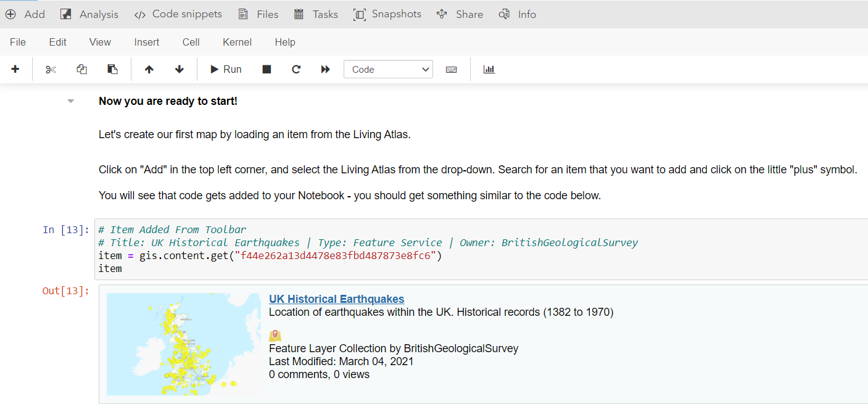Run the selected cell
868x404 pixels.
(x=226, y=70)
